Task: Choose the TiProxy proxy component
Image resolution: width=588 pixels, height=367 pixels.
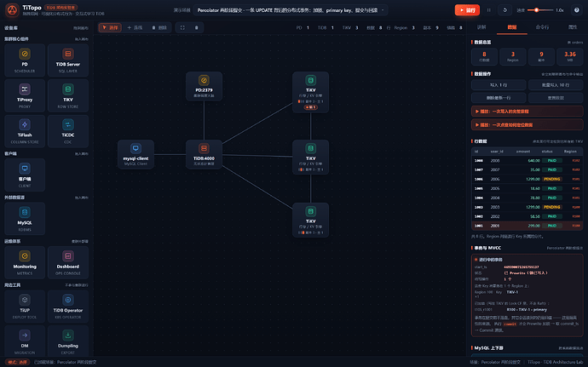Action: (25, 95)
